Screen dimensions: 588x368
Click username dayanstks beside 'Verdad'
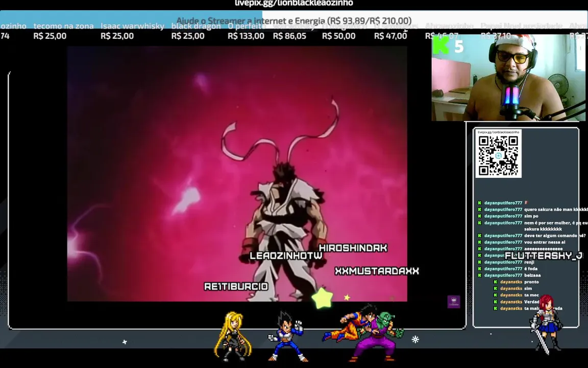(x=511, y=302)
